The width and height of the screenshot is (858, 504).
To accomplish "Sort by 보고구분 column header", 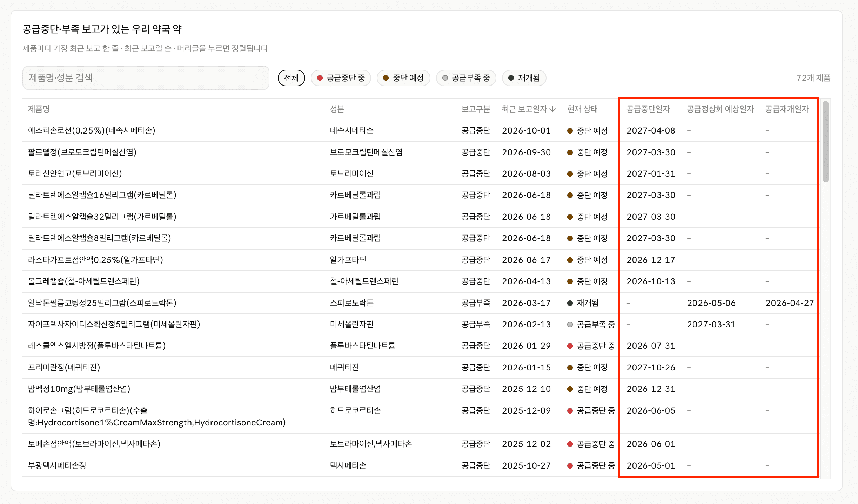I will [476, 109].
